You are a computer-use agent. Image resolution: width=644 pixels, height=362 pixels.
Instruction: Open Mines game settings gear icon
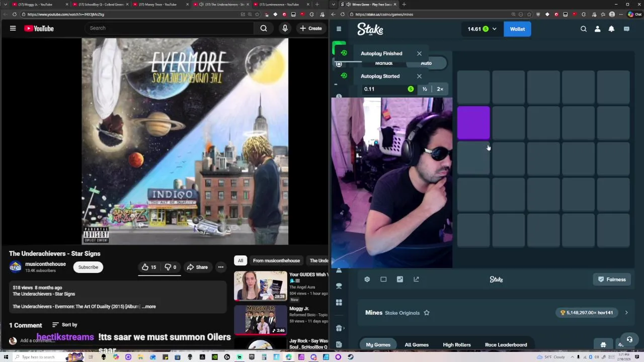pos(367,280)
